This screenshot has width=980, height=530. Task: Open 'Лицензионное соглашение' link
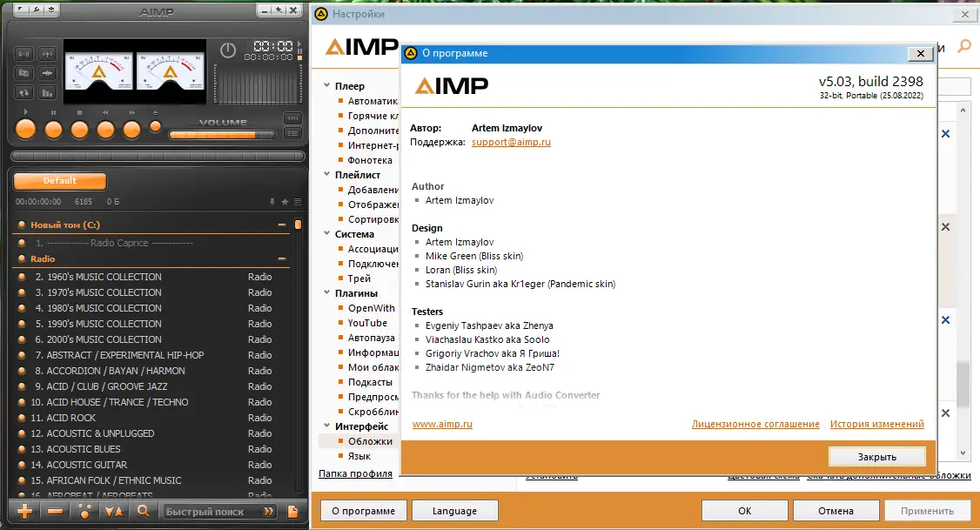[x=755, y=424]
